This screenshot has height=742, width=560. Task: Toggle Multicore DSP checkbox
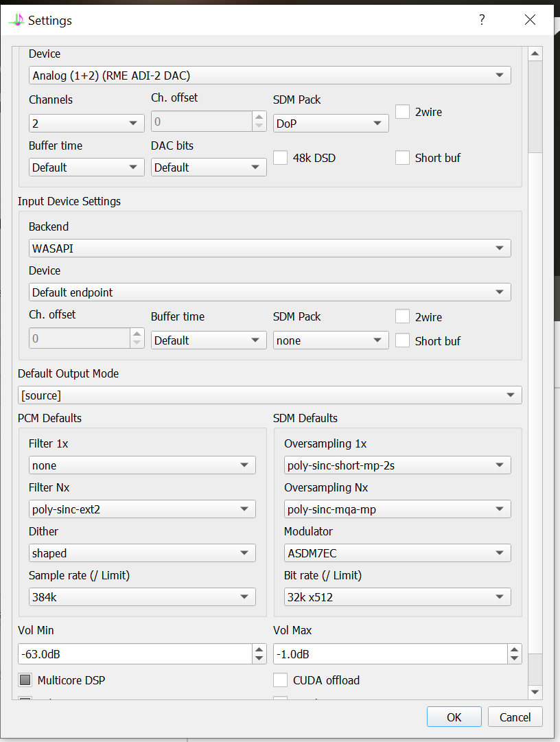25,680
